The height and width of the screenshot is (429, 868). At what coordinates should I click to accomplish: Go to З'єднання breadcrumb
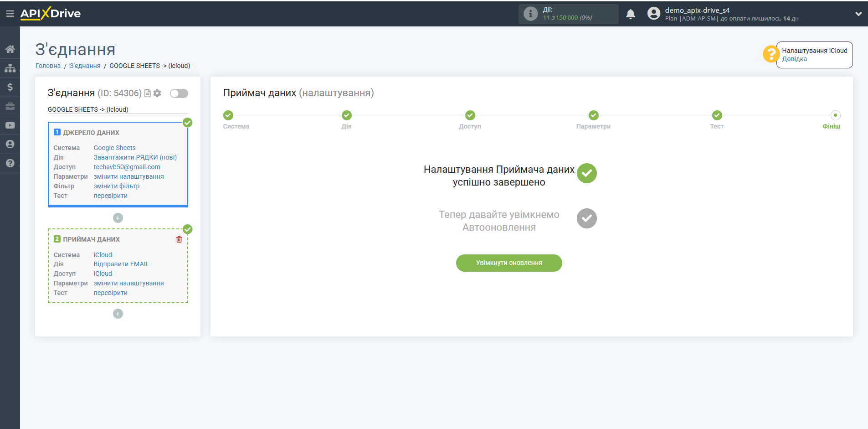pos(85,66)
